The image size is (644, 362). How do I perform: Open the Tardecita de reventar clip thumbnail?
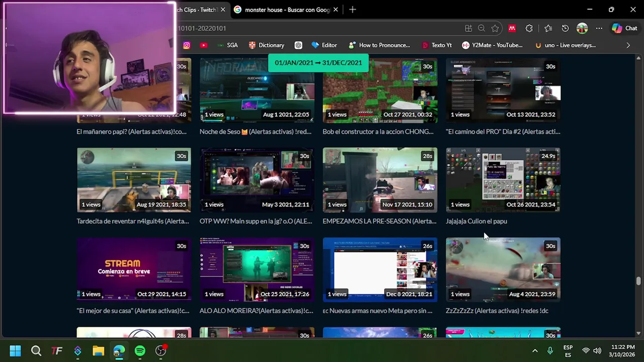click(x=134, y=180)
